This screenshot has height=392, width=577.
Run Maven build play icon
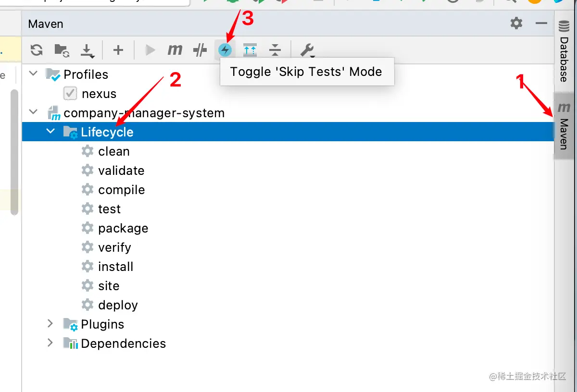point(151,50)
